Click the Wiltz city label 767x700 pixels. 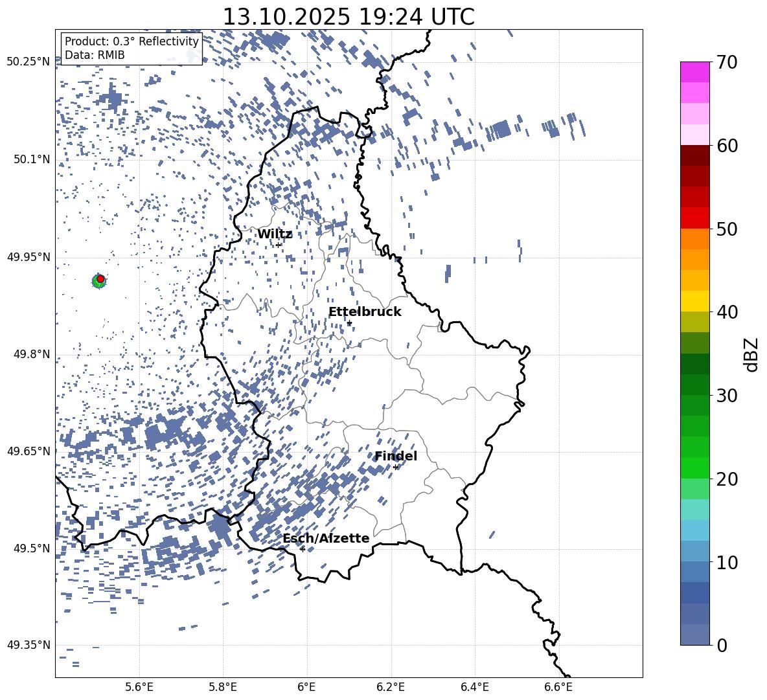(275, 234)
